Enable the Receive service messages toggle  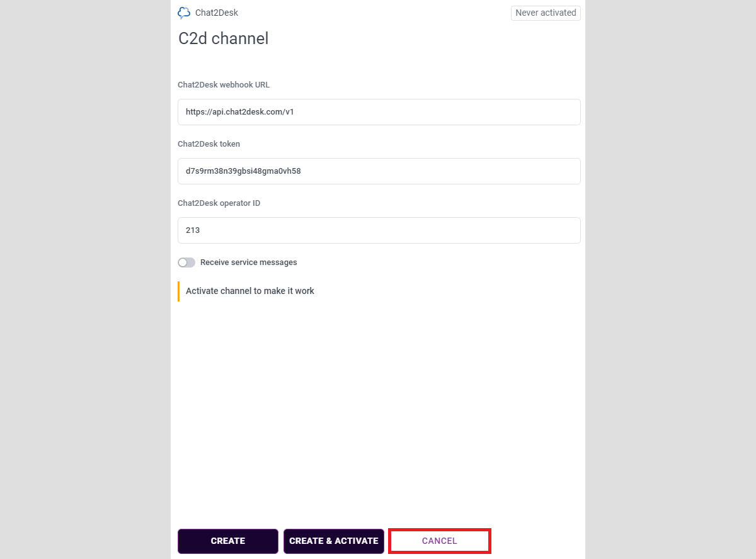186,263
